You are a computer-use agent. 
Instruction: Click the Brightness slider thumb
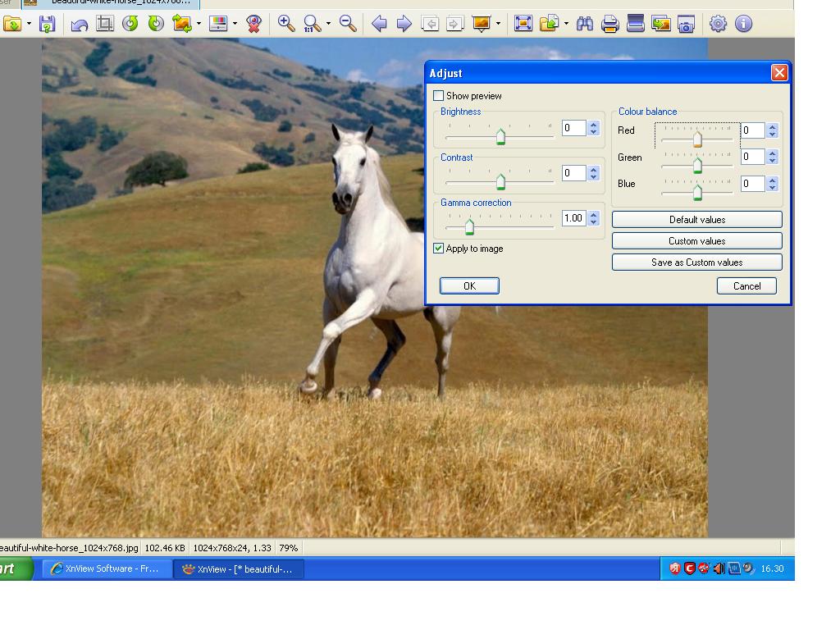[x=500, y=137]
